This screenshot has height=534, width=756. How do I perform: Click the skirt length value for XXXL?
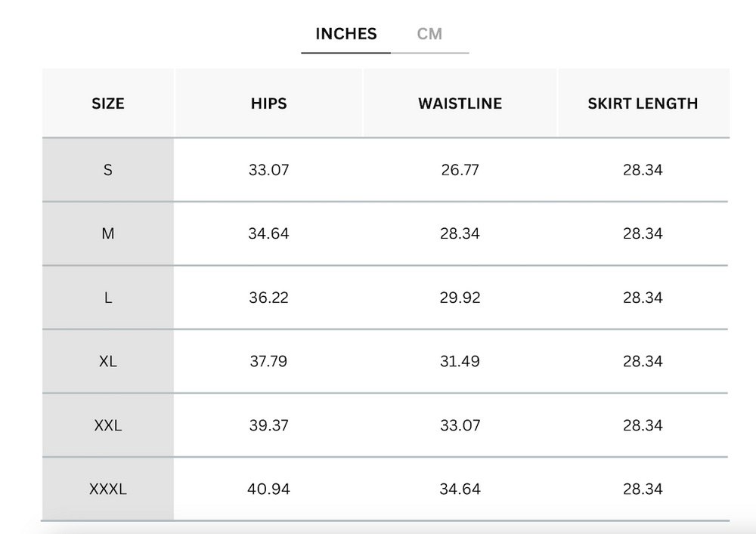(643, 489)
